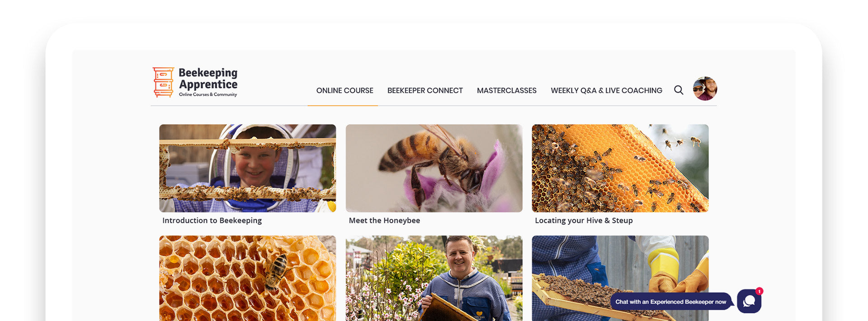Open the Online Course tab
Image resolution: width=868 pixels, height=321 pixels.
(345, 90)
